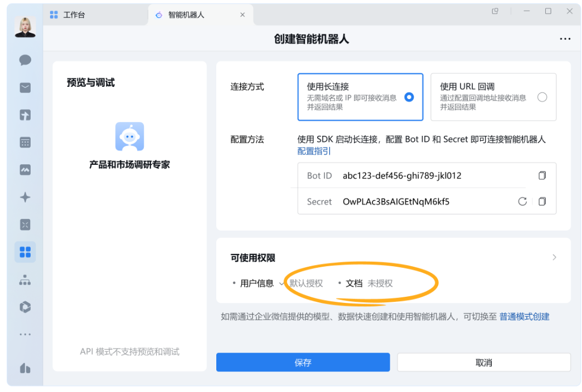Image resolution: width=582 pixels, height=392 pixels.
Task: Click the user avatar at the top left
Action: click(x=25, y=26)
